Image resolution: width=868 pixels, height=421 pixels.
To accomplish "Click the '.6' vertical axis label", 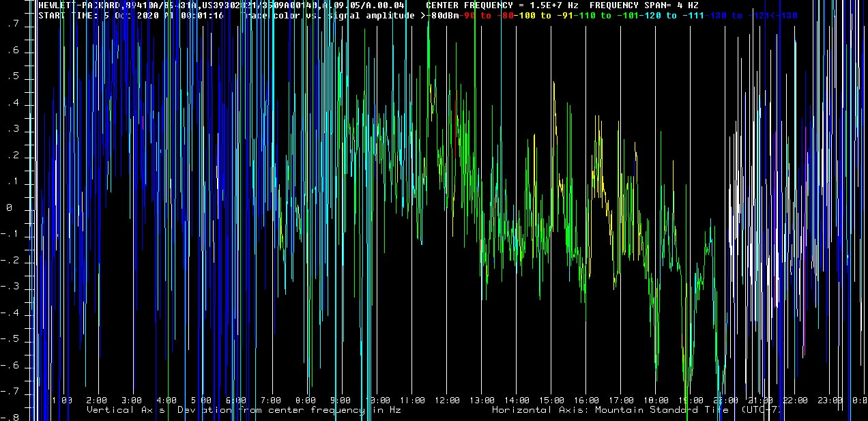I will [x=13, y=51].
